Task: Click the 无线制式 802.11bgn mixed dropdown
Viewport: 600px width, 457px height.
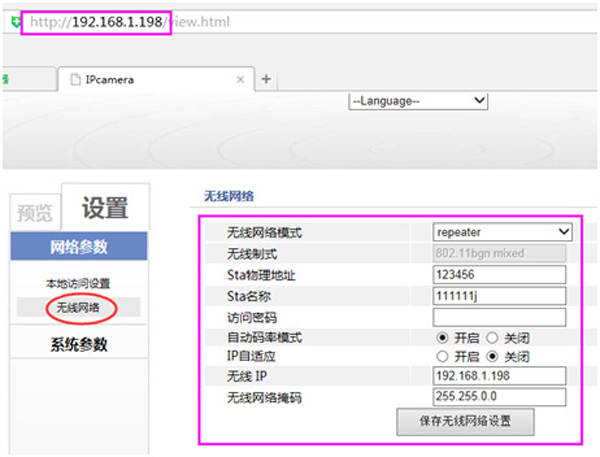Action: (x=502, y=253)
